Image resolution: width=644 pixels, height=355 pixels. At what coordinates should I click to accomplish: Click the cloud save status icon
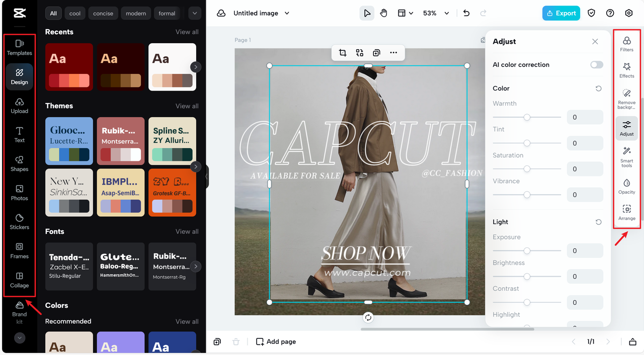tap(221, 13)
